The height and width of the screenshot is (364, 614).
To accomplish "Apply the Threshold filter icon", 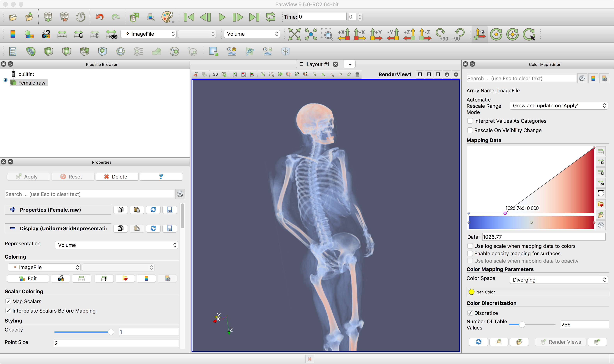I will pyautogui.click(x=84, y=51).
